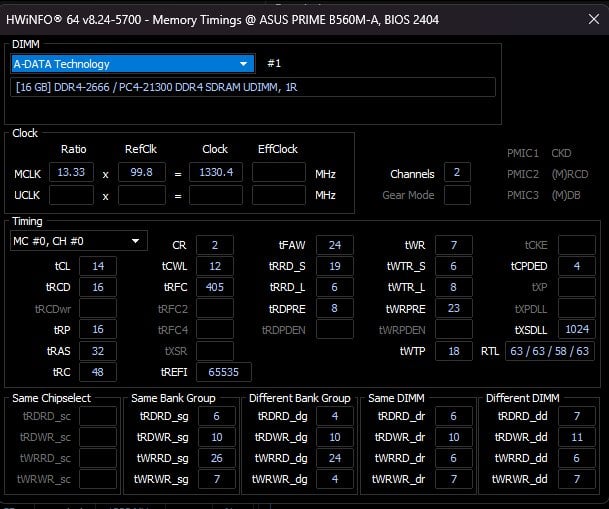609x509 pixels.
Task: Click the CR value 2
Action: tap(215, 245)
